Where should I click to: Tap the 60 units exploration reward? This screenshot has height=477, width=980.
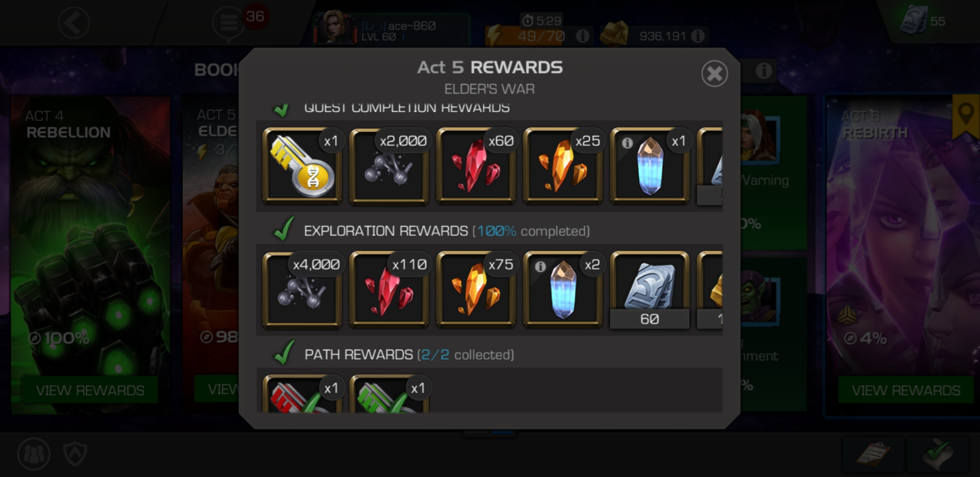click(x=650, y=290)
